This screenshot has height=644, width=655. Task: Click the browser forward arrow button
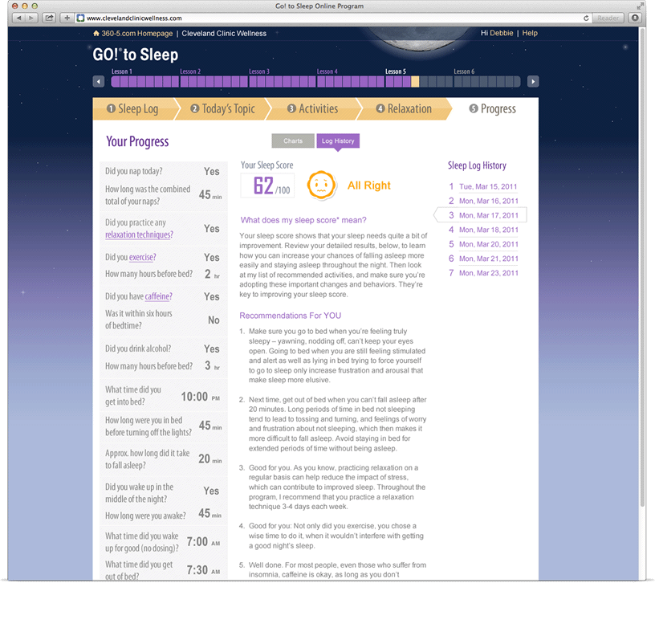pos(32,18)
